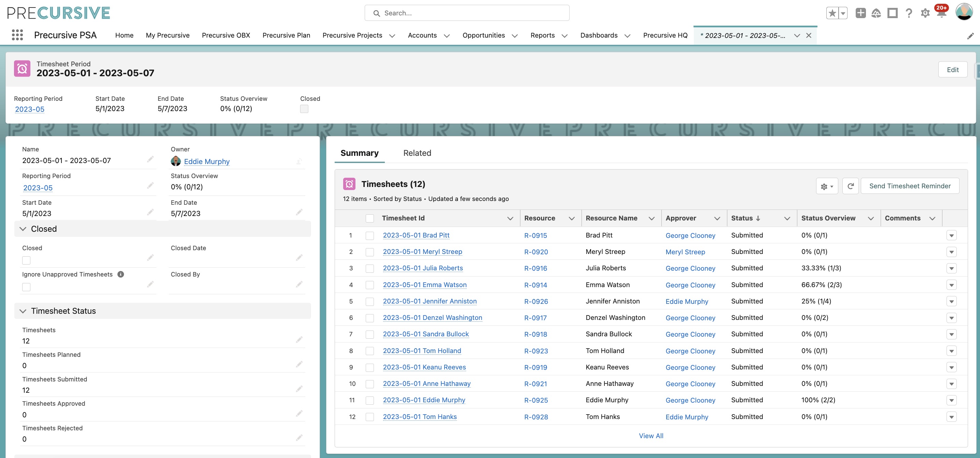Enable Ignore Unapproved Timesheets
Screen dimensions: 980x458
click(26, 287)
